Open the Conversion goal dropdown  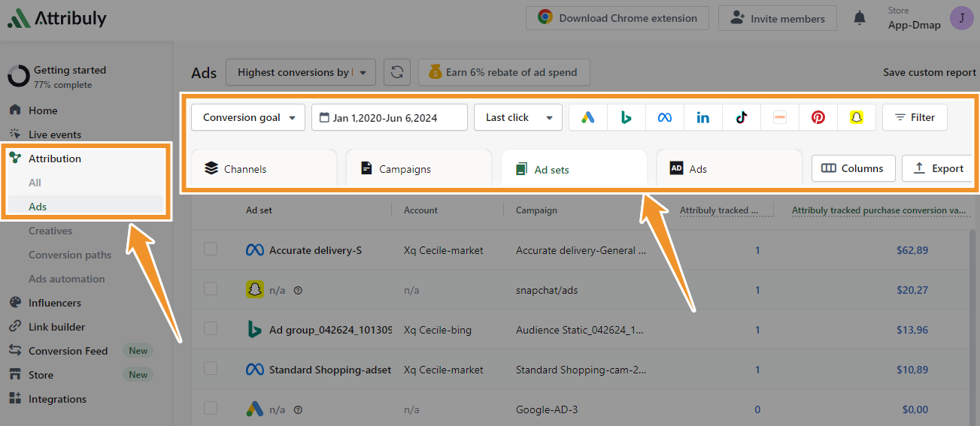pyautogui.click(x=248, y=117)
